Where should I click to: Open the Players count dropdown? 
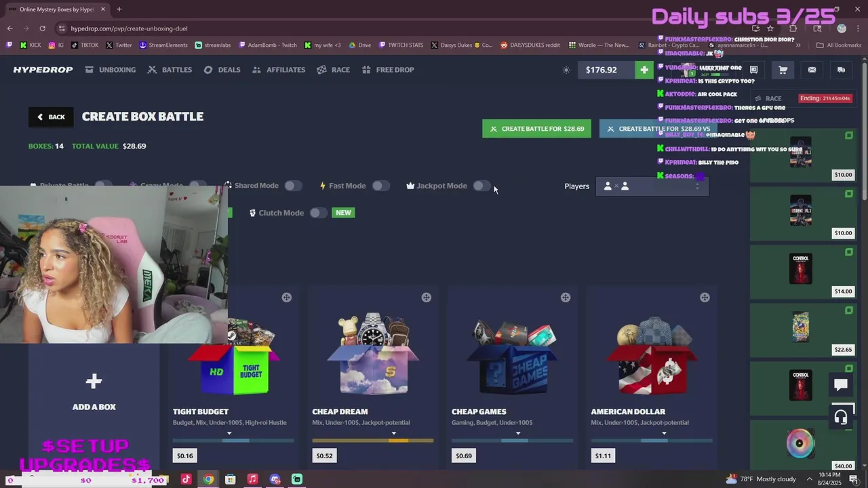click(652, 186)
